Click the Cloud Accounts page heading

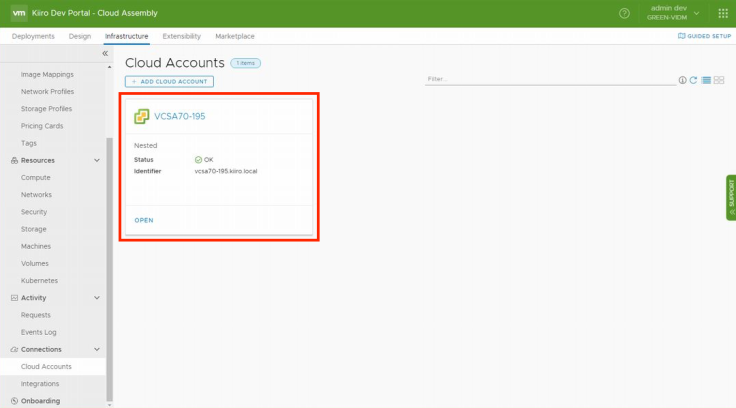click(175, 63)
